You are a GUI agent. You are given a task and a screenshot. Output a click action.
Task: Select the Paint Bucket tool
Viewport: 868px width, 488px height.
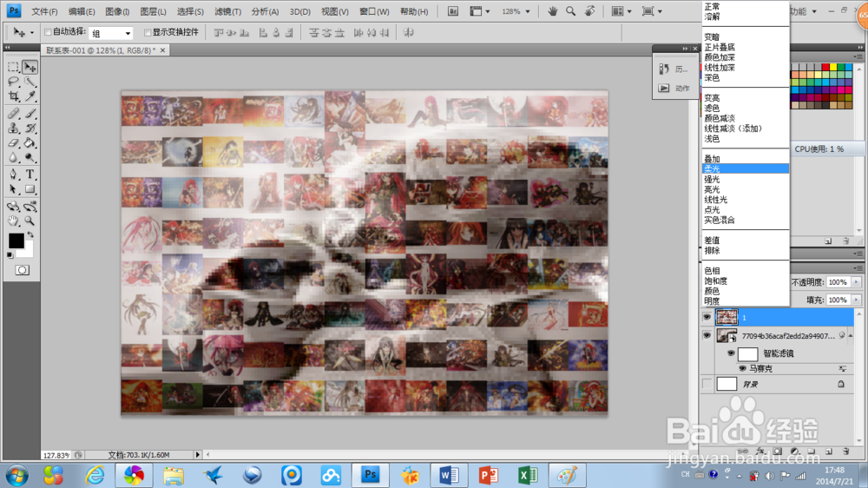(x=30, y=143)
